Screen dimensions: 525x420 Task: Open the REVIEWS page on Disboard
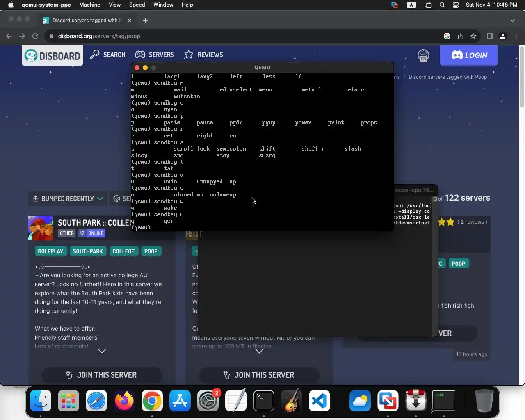pyautogui.click(x=203, y=55)
